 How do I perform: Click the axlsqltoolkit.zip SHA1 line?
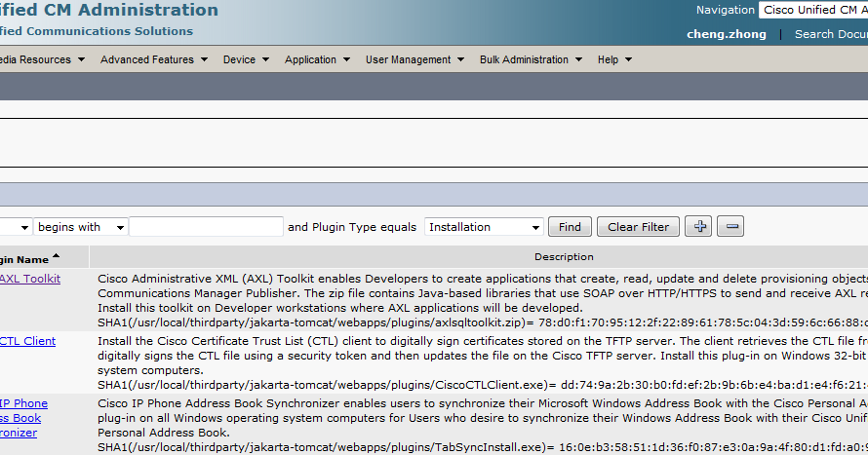[x=483, y=322]
